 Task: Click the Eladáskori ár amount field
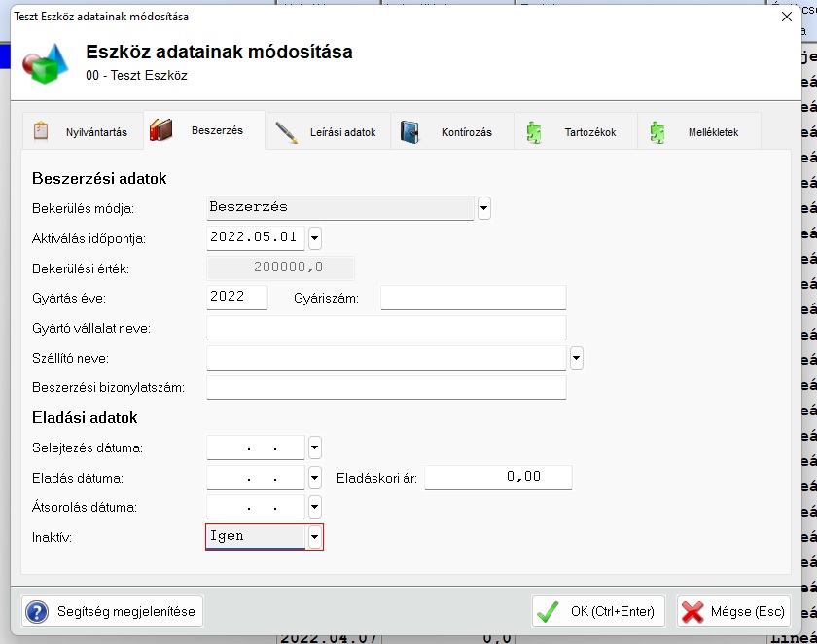click(x=498, y=478)
